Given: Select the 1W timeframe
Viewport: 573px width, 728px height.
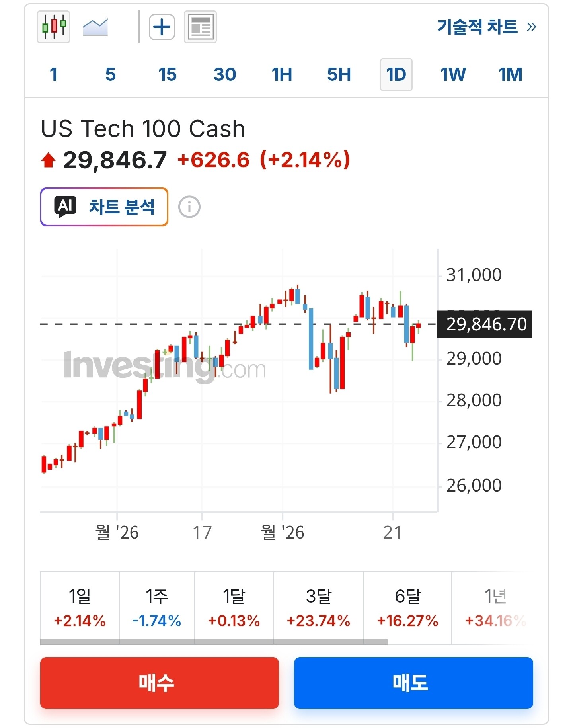Looking at the screenshot, I should (x=453, y=75).
